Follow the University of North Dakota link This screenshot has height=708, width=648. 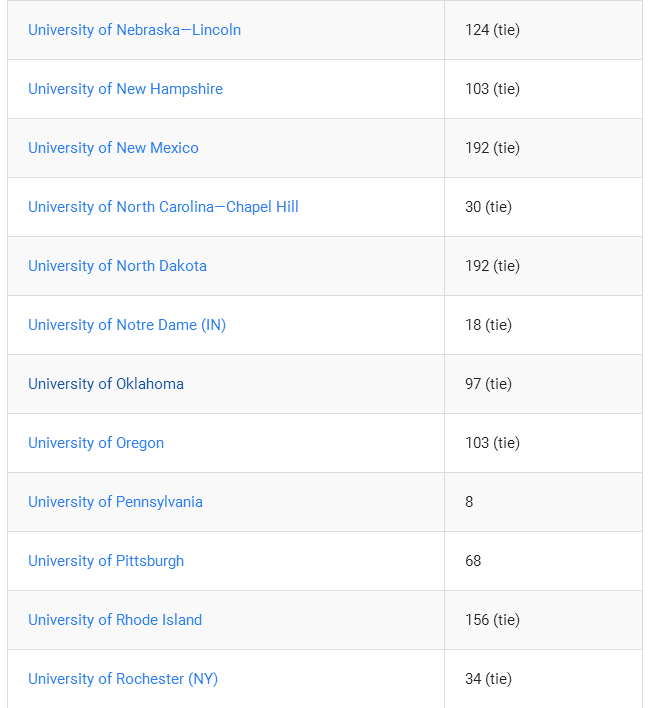tap(117, 266)
